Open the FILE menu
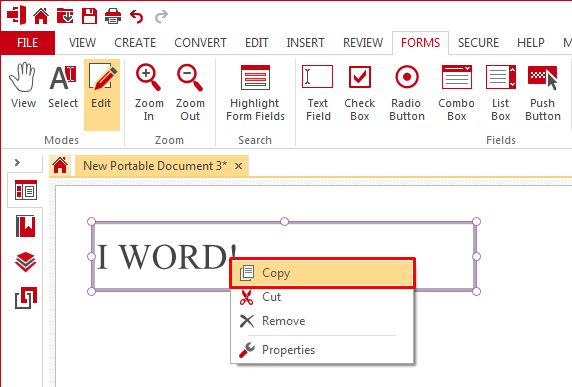This screenshot has width=572, height=387. [28, 43]
